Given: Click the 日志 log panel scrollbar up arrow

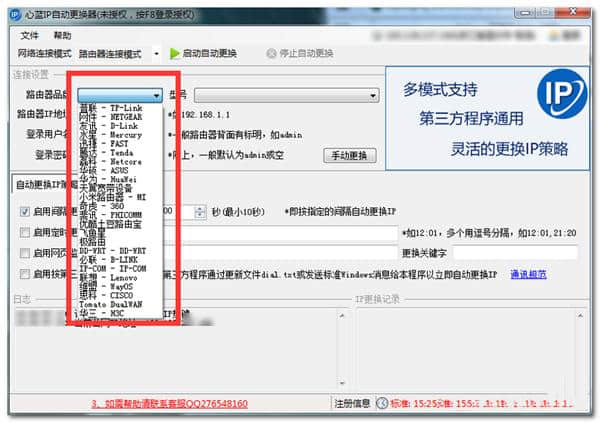Looking at the screenshot, I should click(342, 316).
